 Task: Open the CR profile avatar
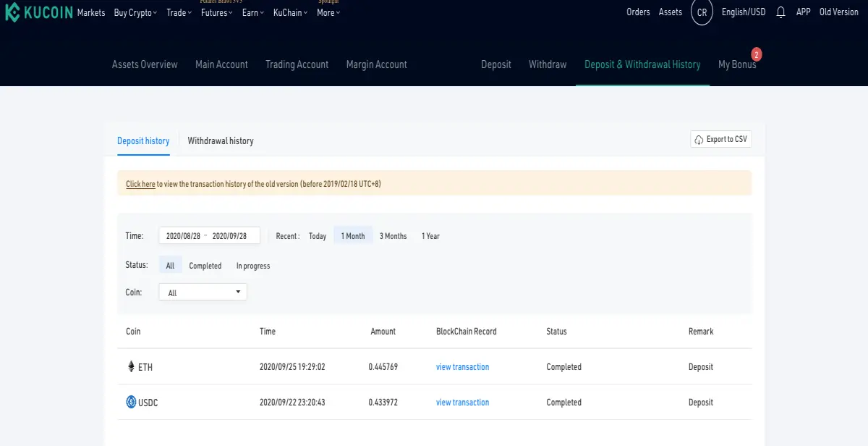pos(702,12)
